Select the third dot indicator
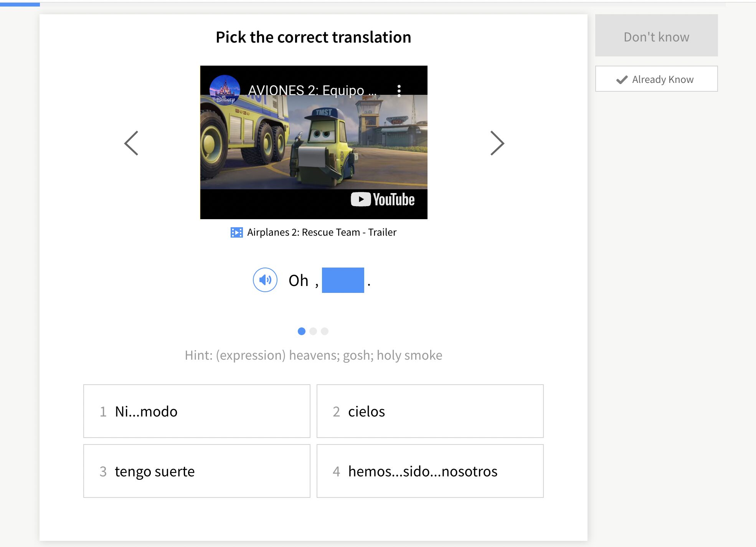 pos(325,331)
